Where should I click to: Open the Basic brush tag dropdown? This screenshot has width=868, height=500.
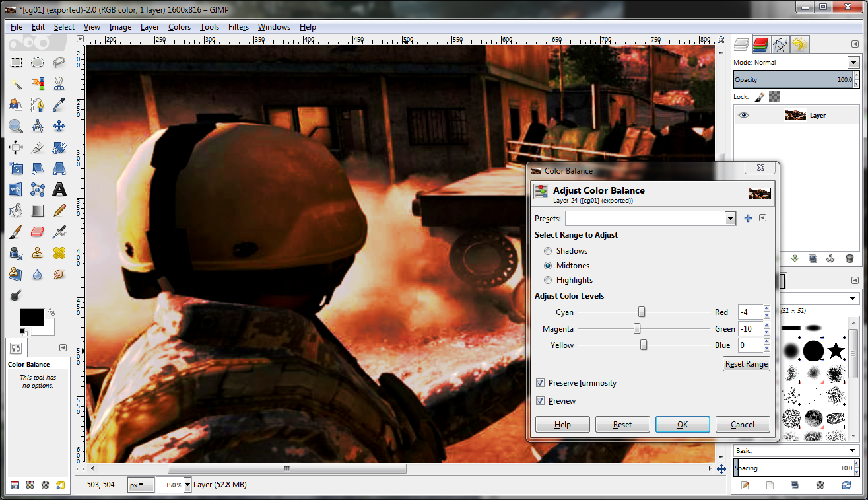pos(853,450)
